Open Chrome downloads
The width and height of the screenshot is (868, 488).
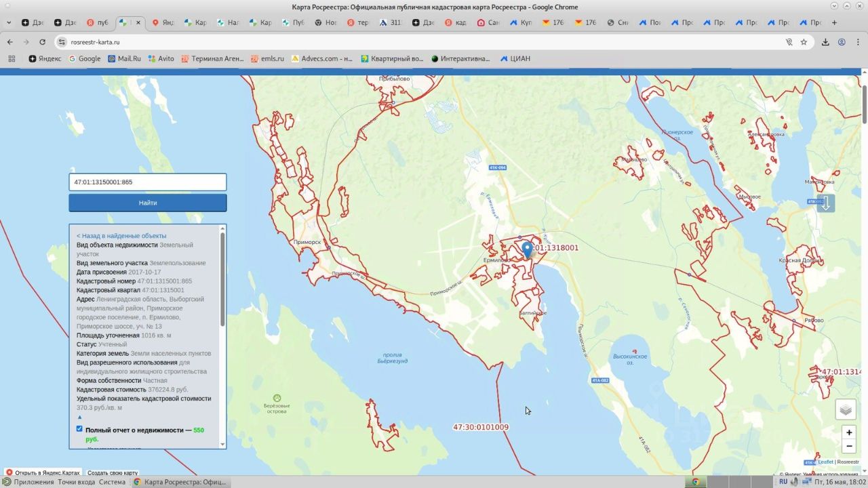click(x=825, y=42)
